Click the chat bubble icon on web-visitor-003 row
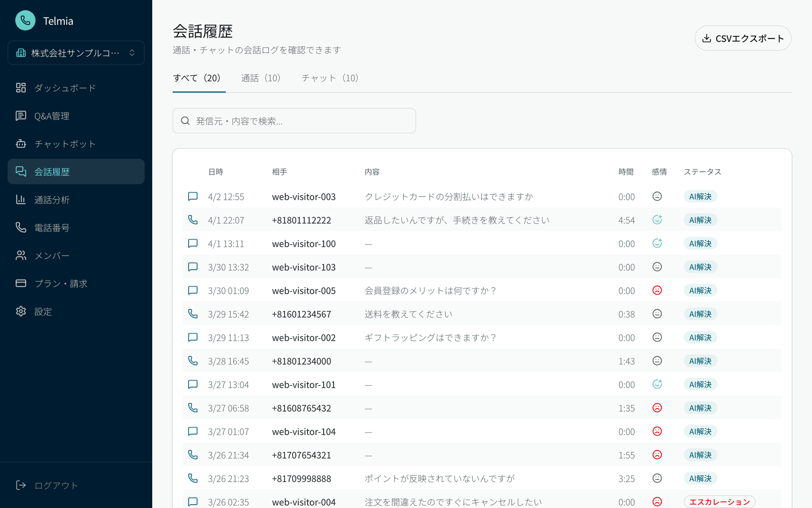The image size is (812, 508). 193,196
